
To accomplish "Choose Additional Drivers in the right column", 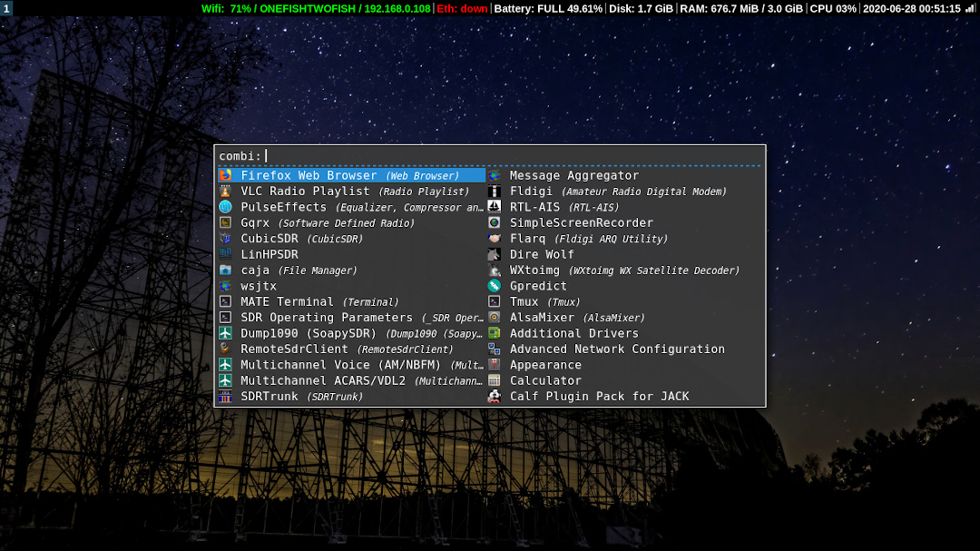I will pos(573,332).
